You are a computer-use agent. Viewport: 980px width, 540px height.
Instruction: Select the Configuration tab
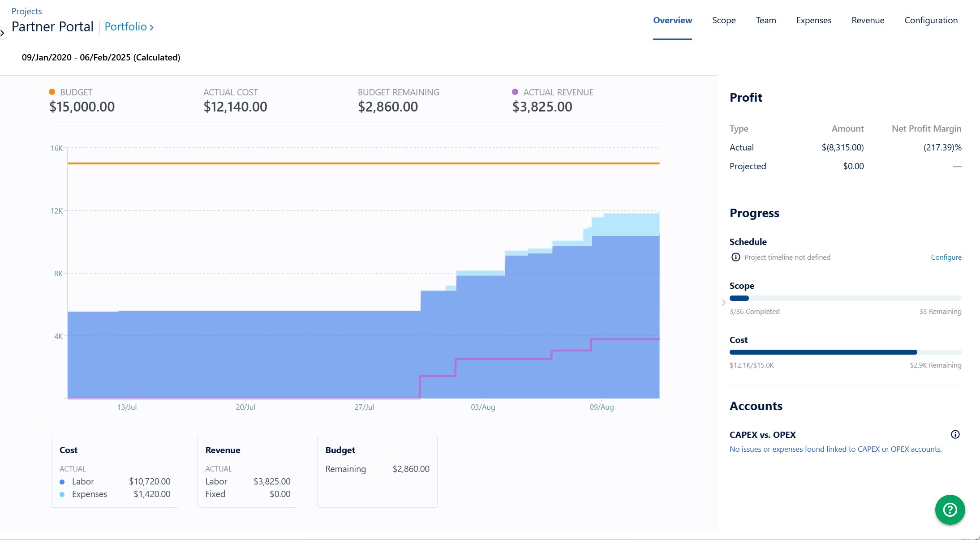(931, 20)
